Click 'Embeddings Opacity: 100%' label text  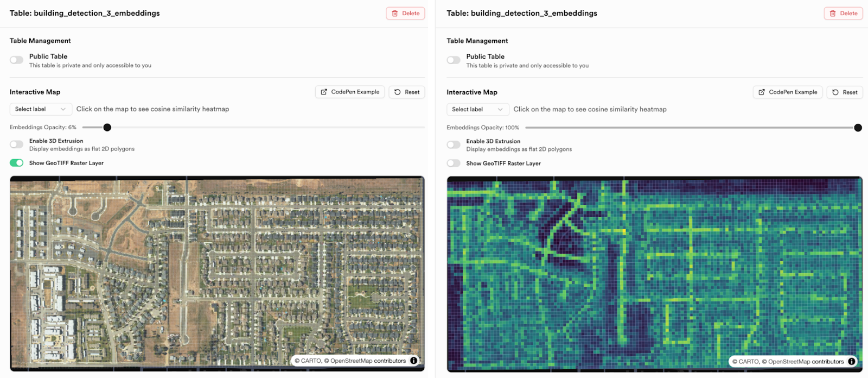(x=483, y=128)
